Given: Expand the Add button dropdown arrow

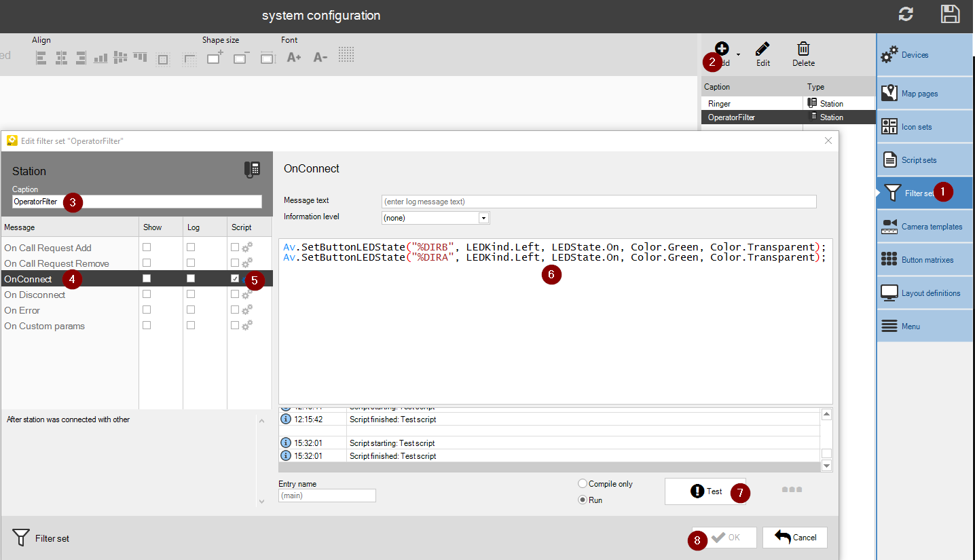Looking at the screenshot, I should (738, 55).
